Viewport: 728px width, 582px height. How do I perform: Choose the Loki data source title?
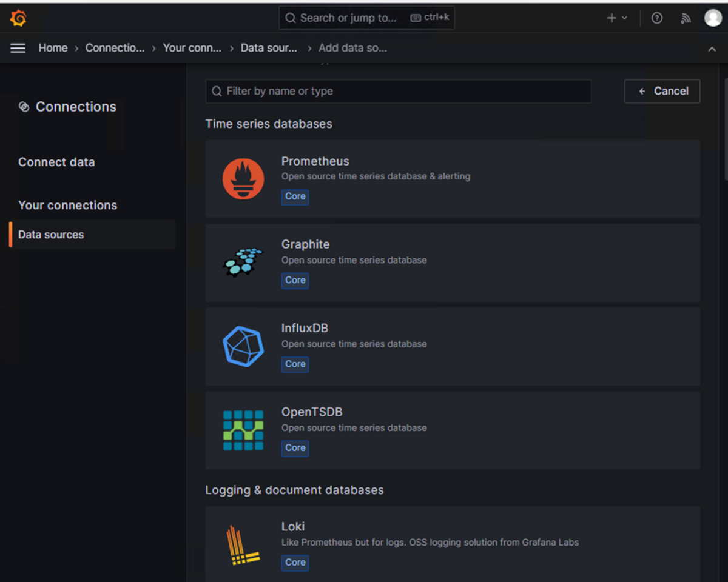[293, 526]
